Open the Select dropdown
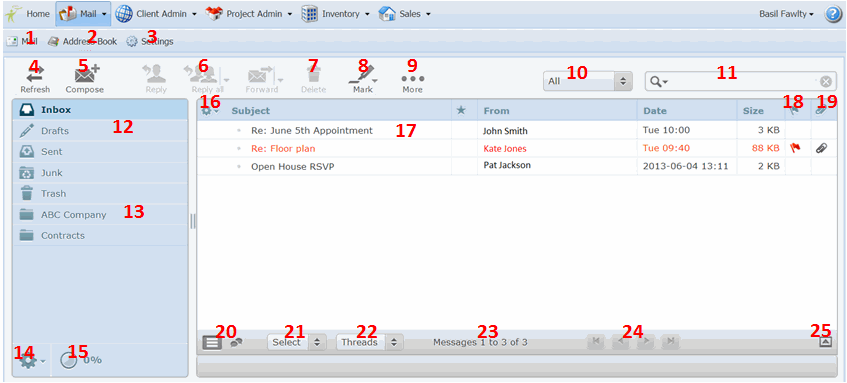The width and height of the screenshot is (847, 383). 297,342
